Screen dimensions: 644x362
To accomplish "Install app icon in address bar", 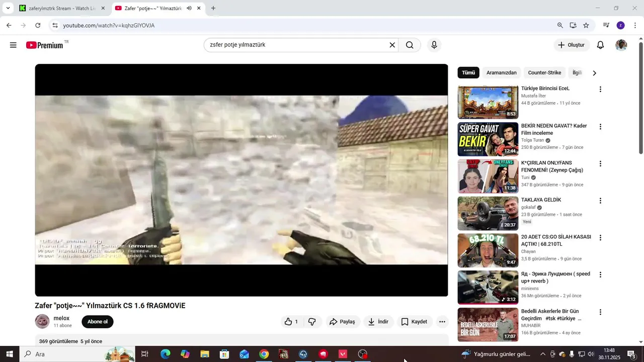I will pyautogui.click(x=573, y=25).
